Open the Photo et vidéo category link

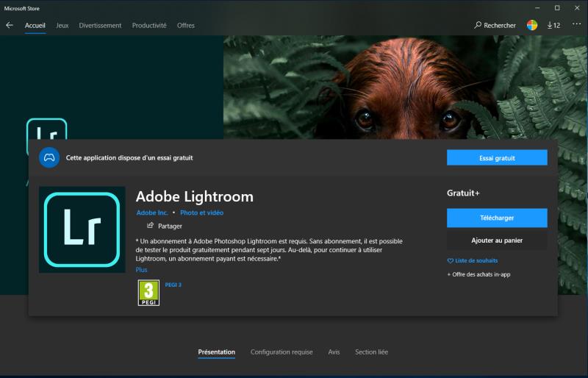tap(201, 213)
